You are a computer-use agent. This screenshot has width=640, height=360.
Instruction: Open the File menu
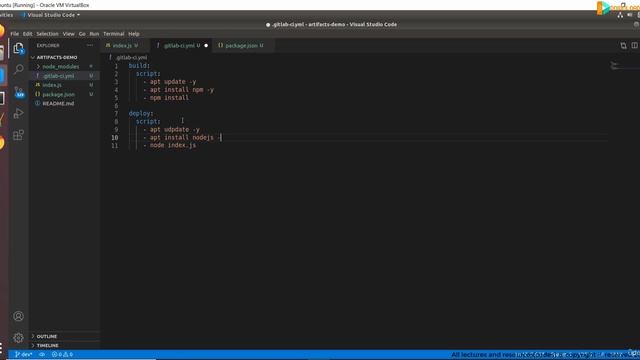pos(15,34)
